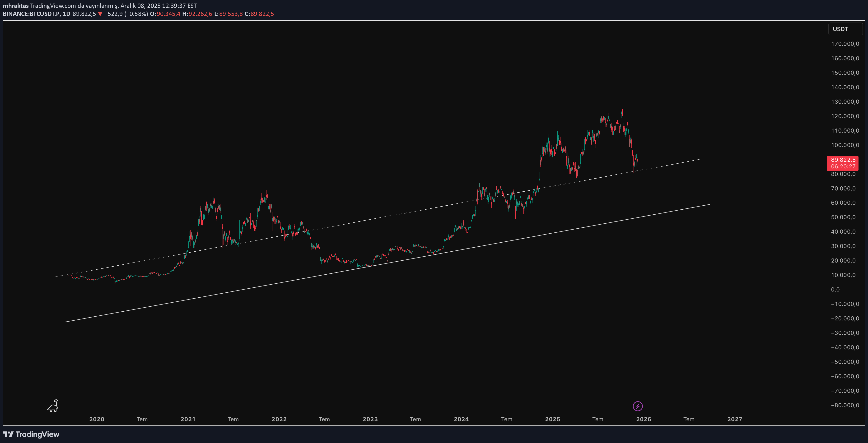The image size is (868, 443).
Task: Click the TradingView logo at bottom left
Action: pyautogui.click(x=31, y=434)
